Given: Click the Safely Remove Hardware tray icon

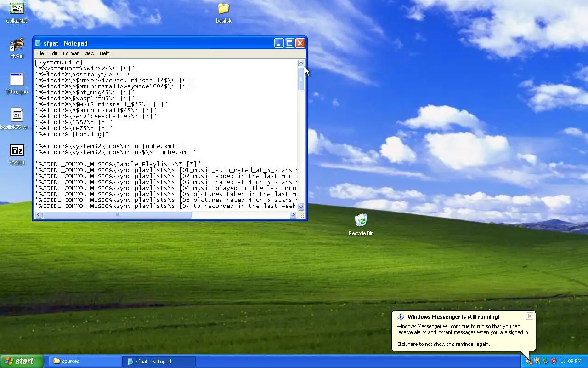Looking at the screenshot, I should pyautogui.click(x=546, y=362).
